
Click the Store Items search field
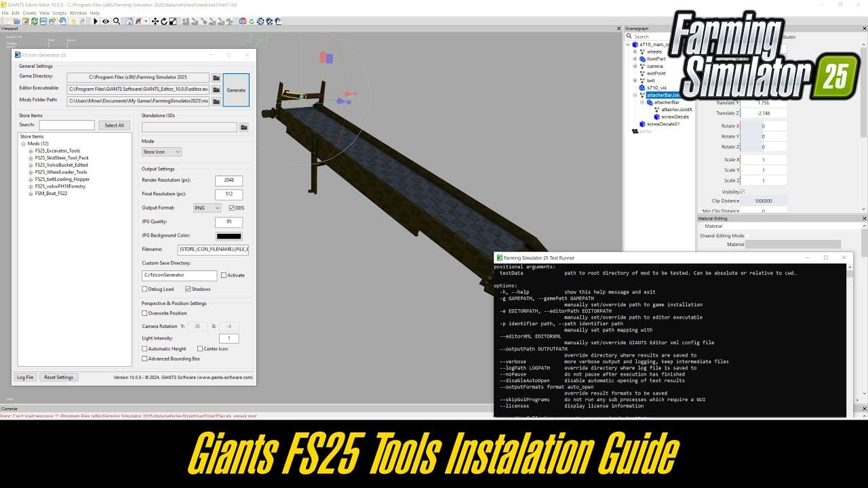[x=66, y=125]
